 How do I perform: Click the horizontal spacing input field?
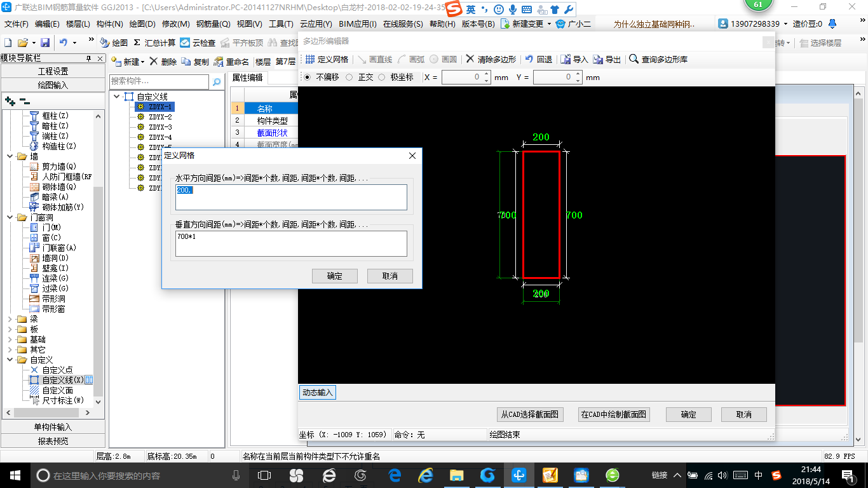pos(291,197)
